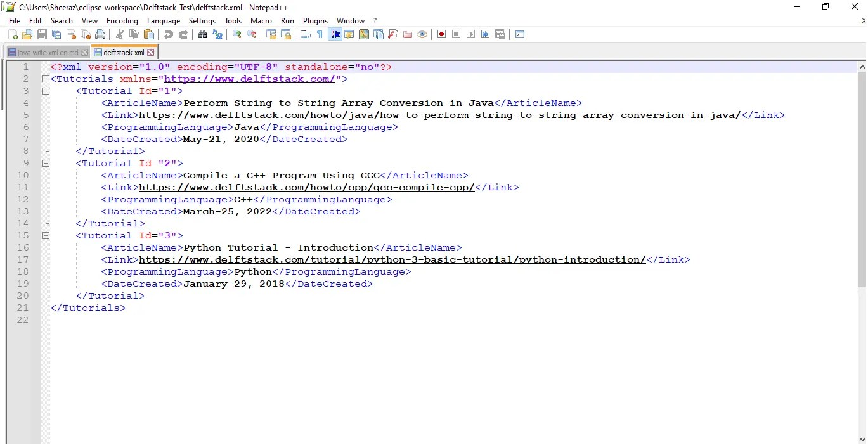Collapse the Tutorials root element fold

click(x=46, y=79)
